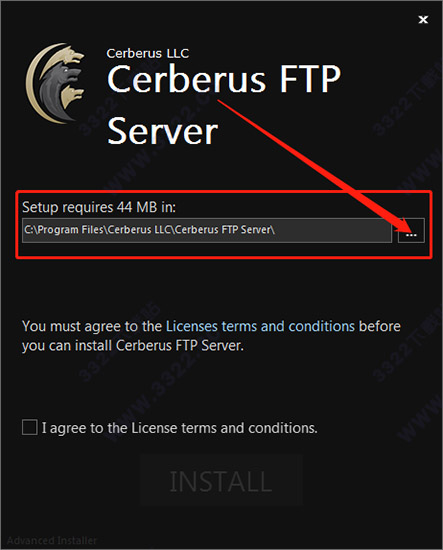Viewport: 443px width, 550px height.
Task: Click the greyed-out INSTALL button
Action: point(221,481)
